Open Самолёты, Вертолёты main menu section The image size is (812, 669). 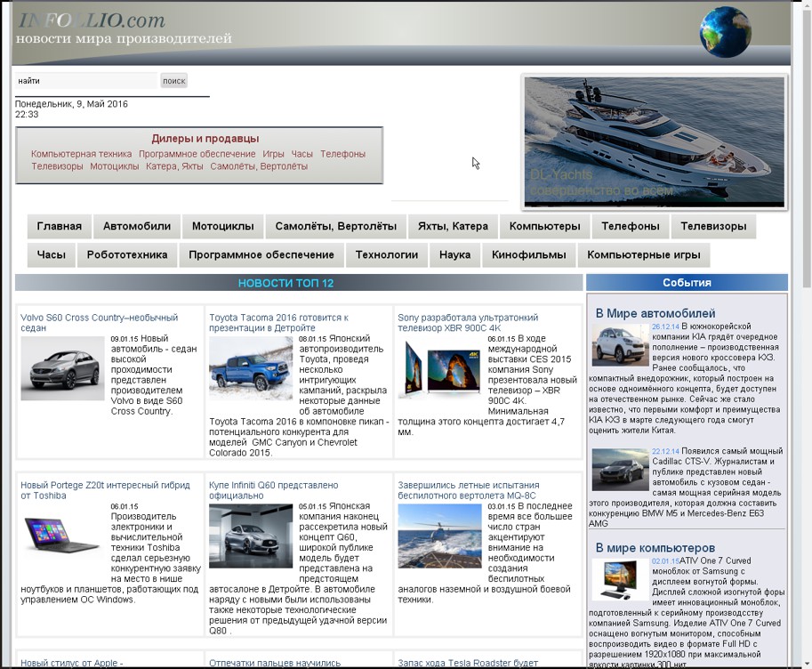point(335,227)
